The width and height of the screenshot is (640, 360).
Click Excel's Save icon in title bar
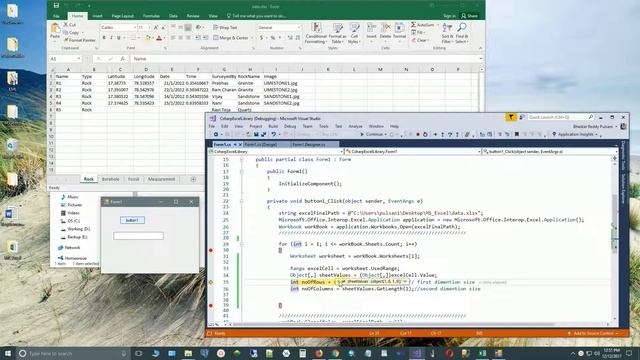(x=56, y=6)
